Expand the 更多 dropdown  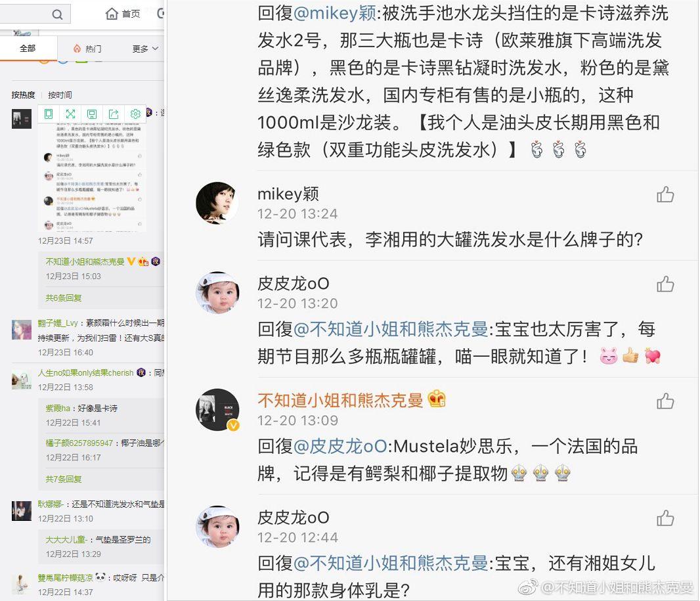pos(146,49)
